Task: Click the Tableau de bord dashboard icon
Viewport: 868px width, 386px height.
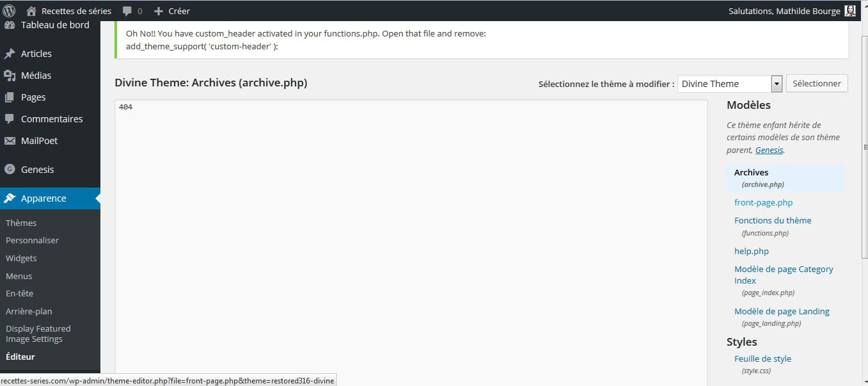Action: [10, 25]
